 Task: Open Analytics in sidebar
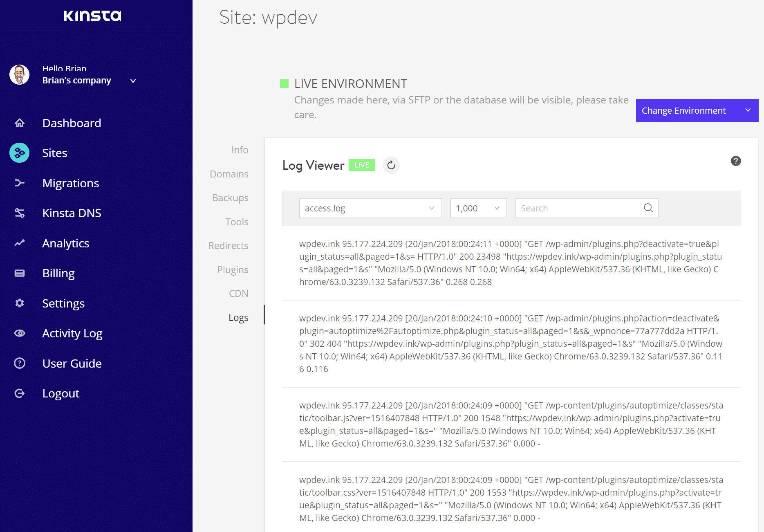coord(66,243)
